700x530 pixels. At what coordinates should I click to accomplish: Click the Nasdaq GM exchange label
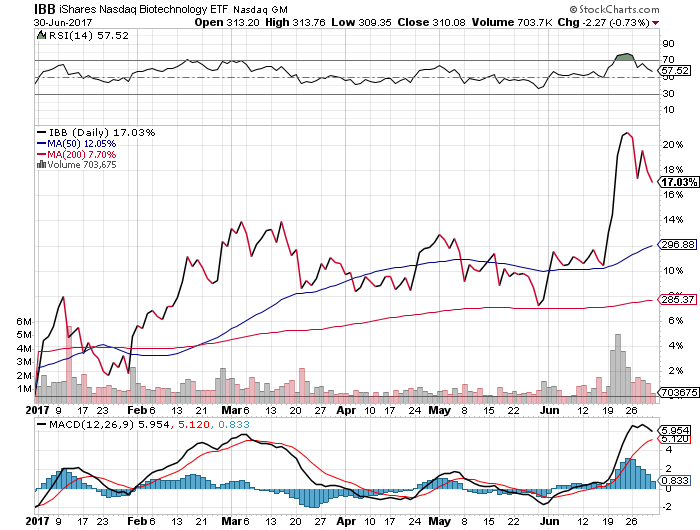(261, 10)
